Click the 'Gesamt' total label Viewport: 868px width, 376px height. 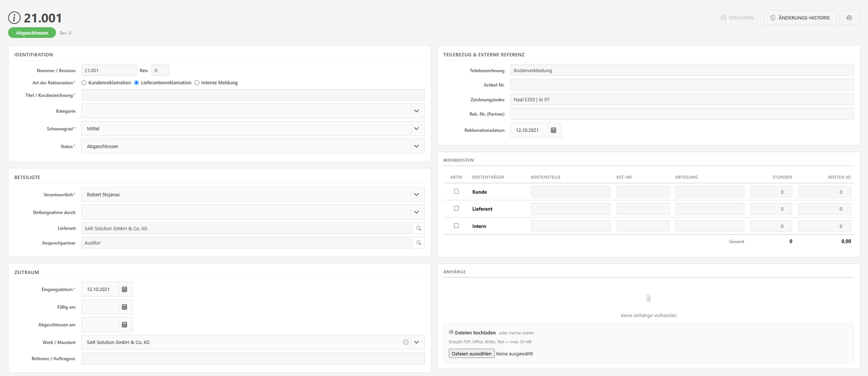pyautogui.click(x=736, y=241)
